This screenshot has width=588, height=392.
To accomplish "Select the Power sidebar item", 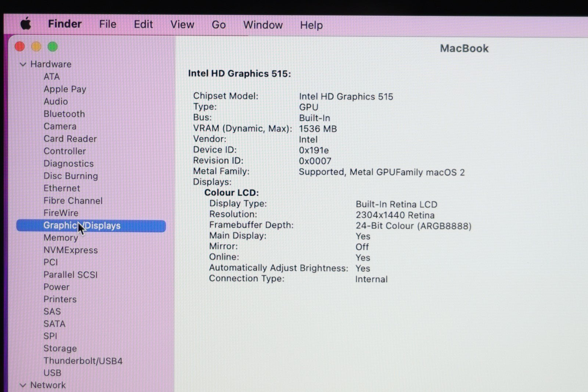I will pos(56,287).
